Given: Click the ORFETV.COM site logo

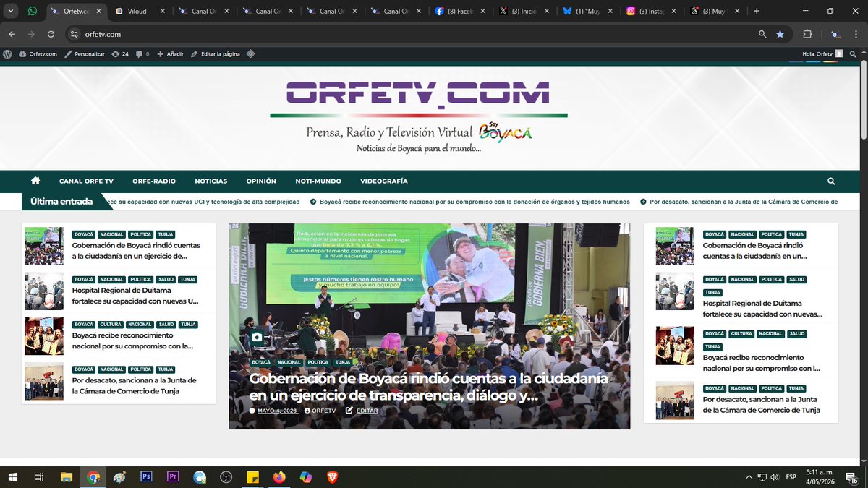Looking at the screenshot, I should 418,95.
